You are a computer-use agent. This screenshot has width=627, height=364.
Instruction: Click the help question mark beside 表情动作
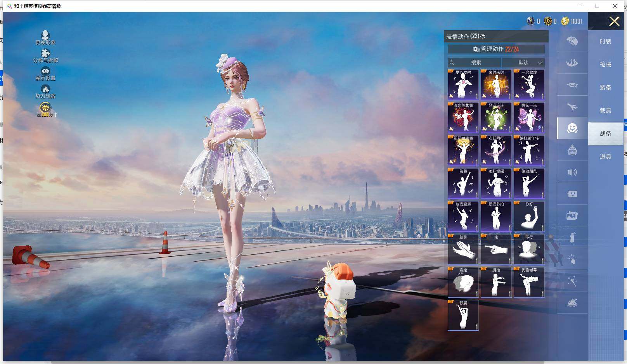pos(483,36)
